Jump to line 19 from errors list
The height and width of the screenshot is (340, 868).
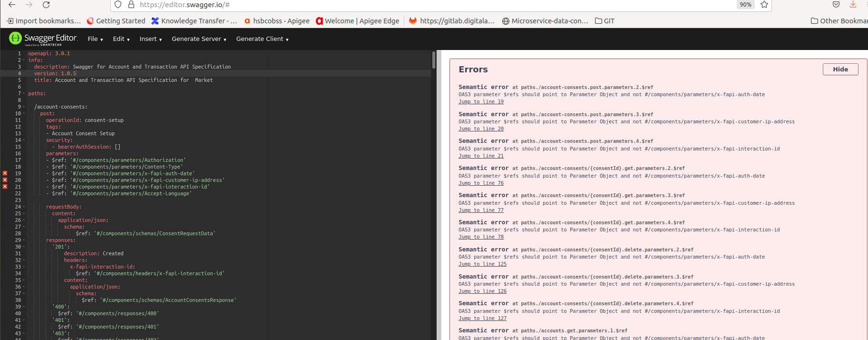(481, 102)
